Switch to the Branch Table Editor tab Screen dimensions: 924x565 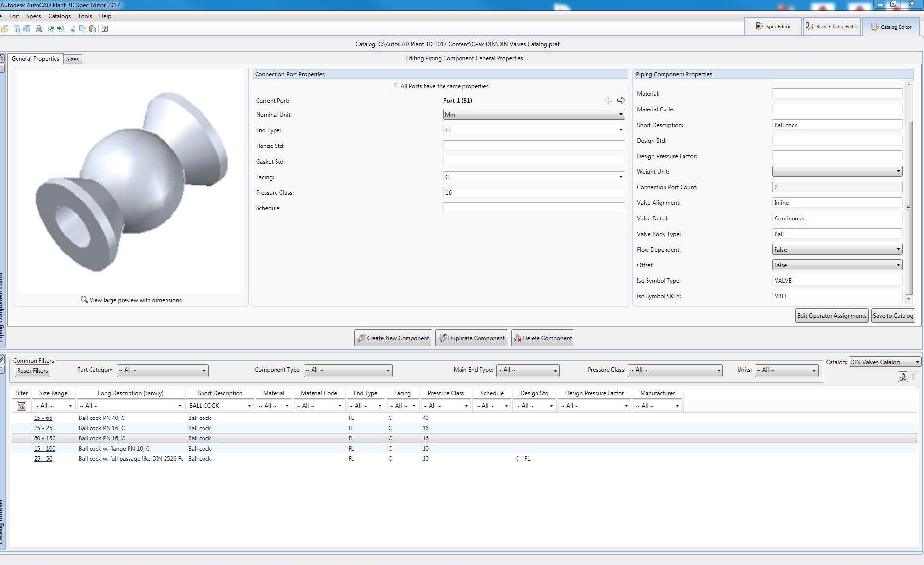point(832,26)
